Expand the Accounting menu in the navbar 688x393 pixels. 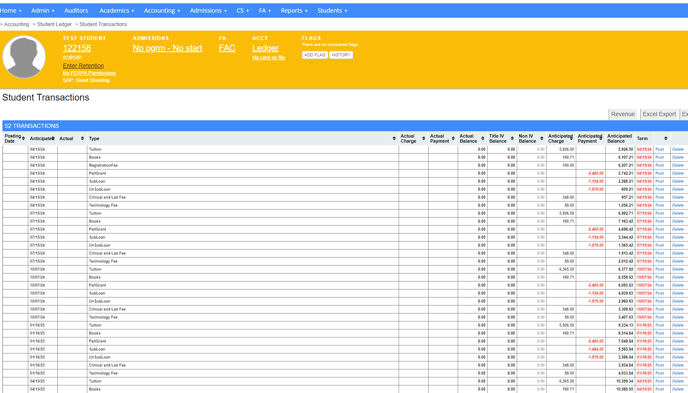(162, 11)
